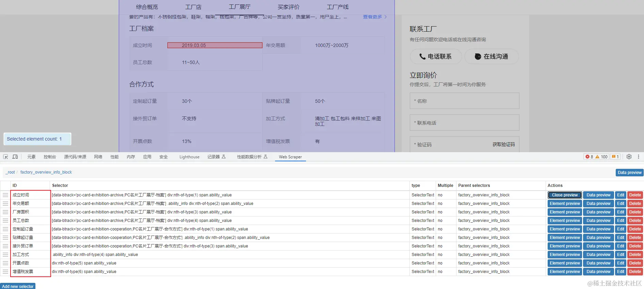Image resolution: width=644 pixels, height=289 pixels.
Task: Click the 在线沟通 chat button
Action: point(492,57)
